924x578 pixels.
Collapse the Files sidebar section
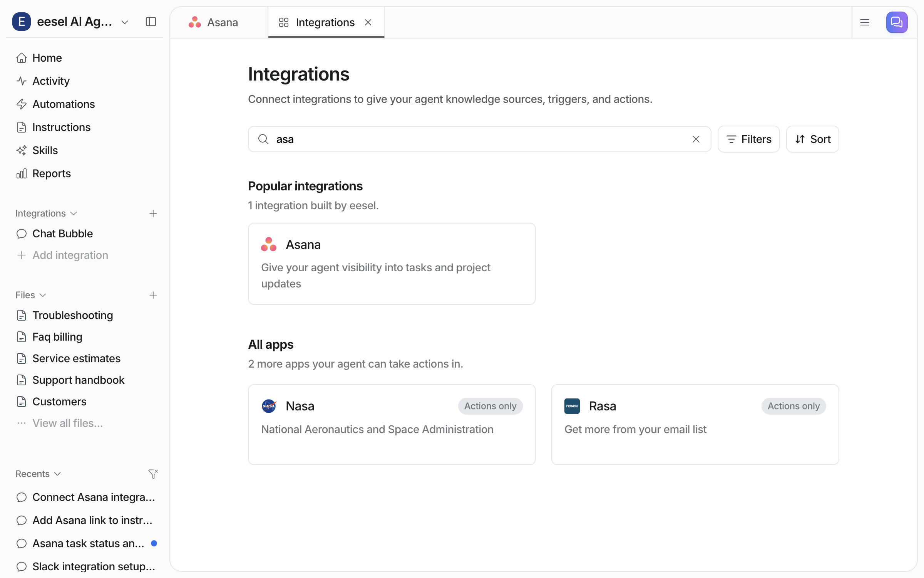click(x=31, y=295)
